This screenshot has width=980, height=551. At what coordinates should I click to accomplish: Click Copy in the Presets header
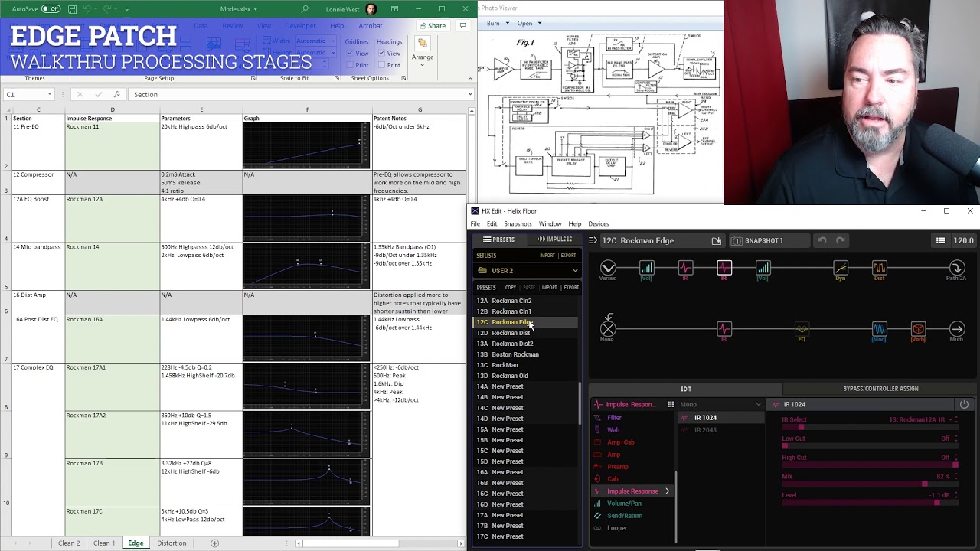510,288
